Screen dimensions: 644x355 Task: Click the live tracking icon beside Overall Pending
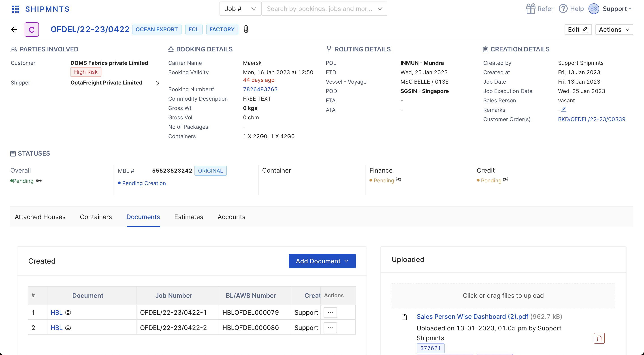point(39,181)
